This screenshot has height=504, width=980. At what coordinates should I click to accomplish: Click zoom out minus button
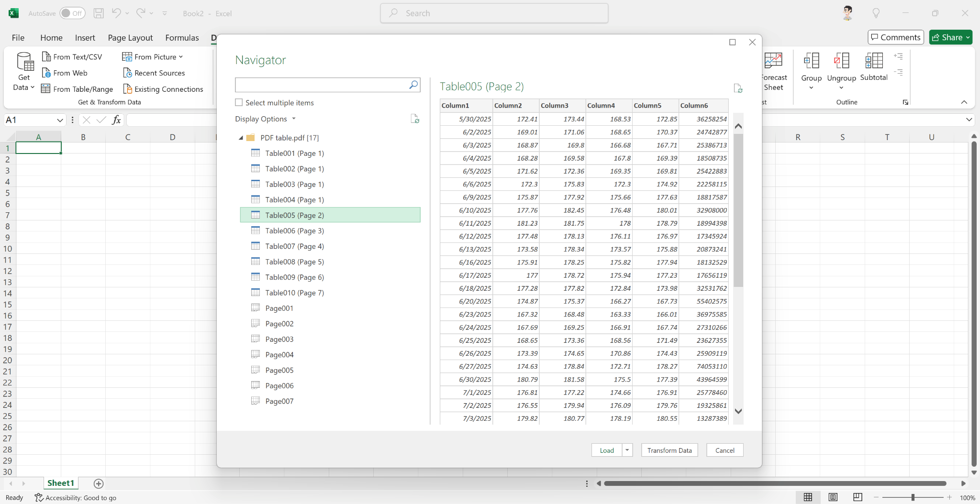point(876,497)
